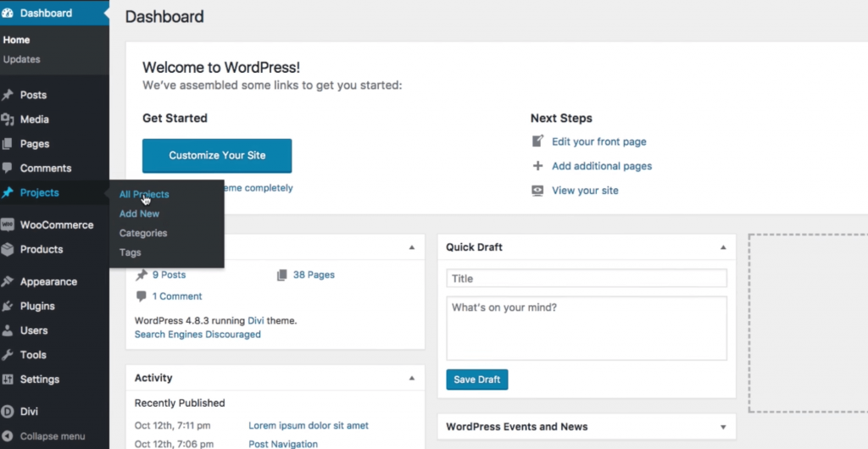Viewport: 868px width, 449px height.
Task: Open the View your site link
Action: click(585, 191)
